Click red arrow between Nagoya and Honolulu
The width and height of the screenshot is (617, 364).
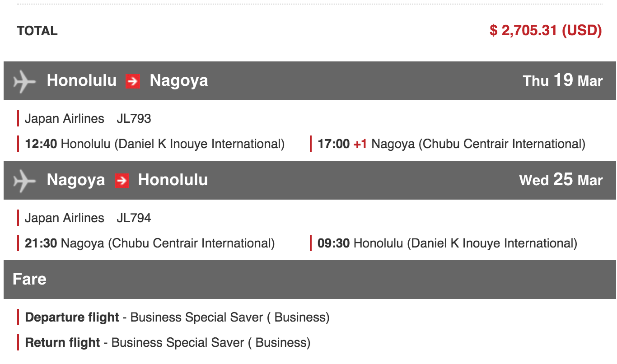coord(122,181)
